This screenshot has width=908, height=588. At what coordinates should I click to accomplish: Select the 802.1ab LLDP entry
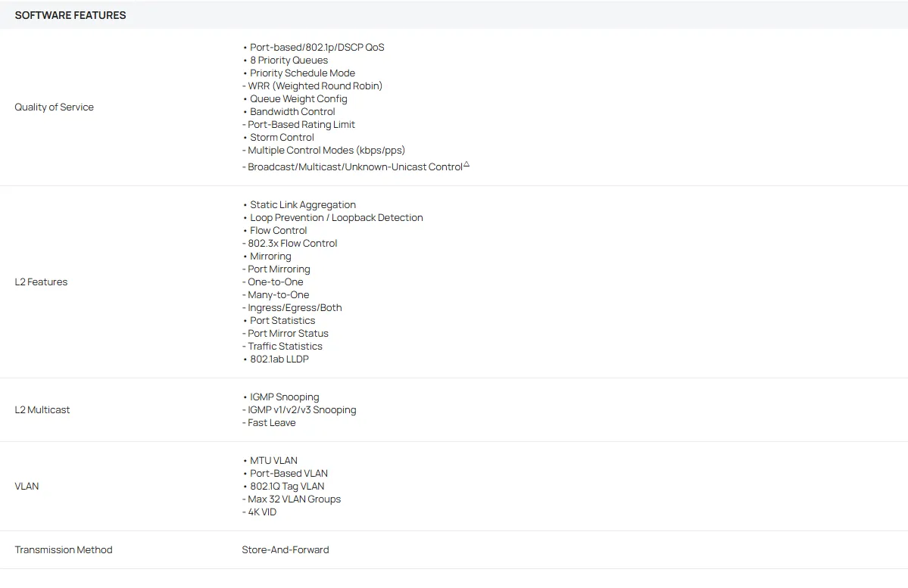pyautogui.click(x=279, y=359)
